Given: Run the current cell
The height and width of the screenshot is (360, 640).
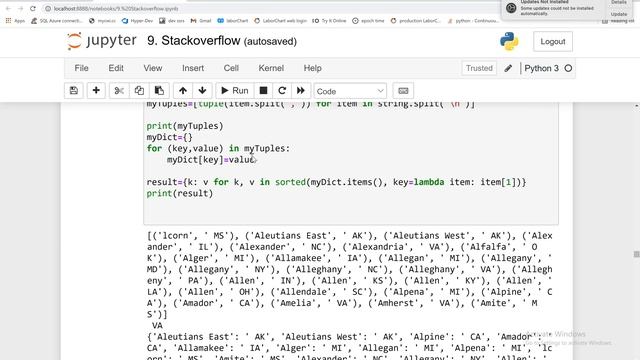Looking at the screenshot, I should click(x=235, y=91).
